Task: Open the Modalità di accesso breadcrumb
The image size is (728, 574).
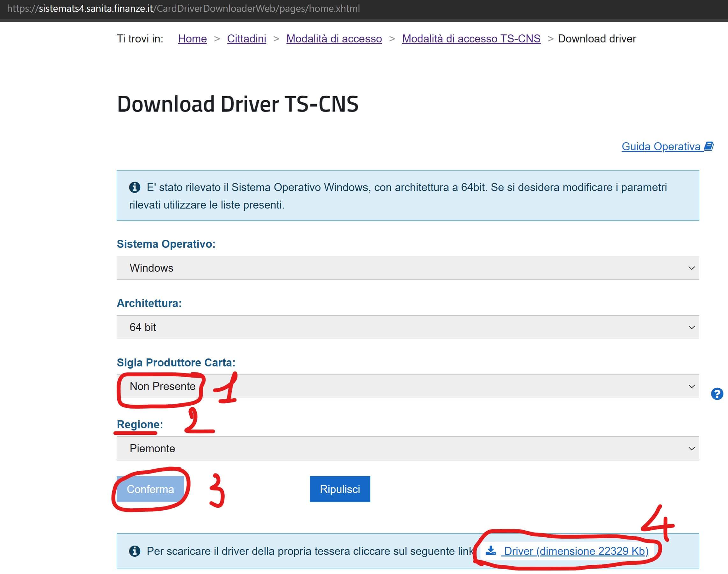Action: (x=334, y=39)
